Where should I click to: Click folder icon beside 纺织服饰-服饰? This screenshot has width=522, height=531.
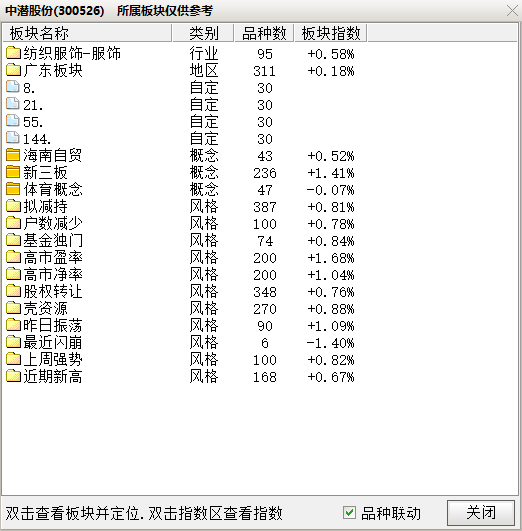[13, 52]
